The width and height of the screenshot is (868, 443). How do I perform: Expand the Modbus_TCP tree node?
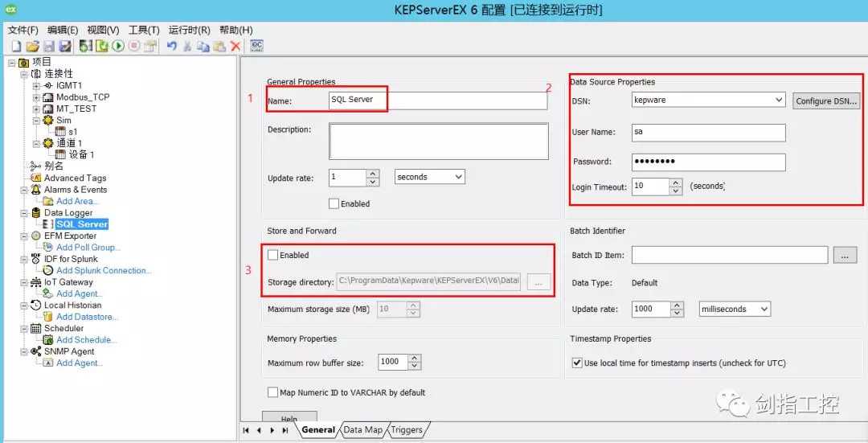tap(36, 97)
